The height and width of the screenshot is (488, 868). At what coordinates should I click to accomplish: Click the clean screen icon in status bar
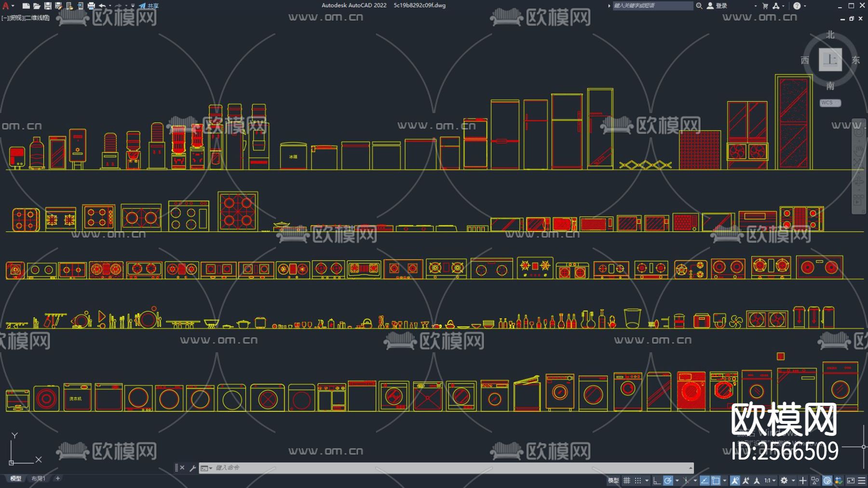(851, 480)
